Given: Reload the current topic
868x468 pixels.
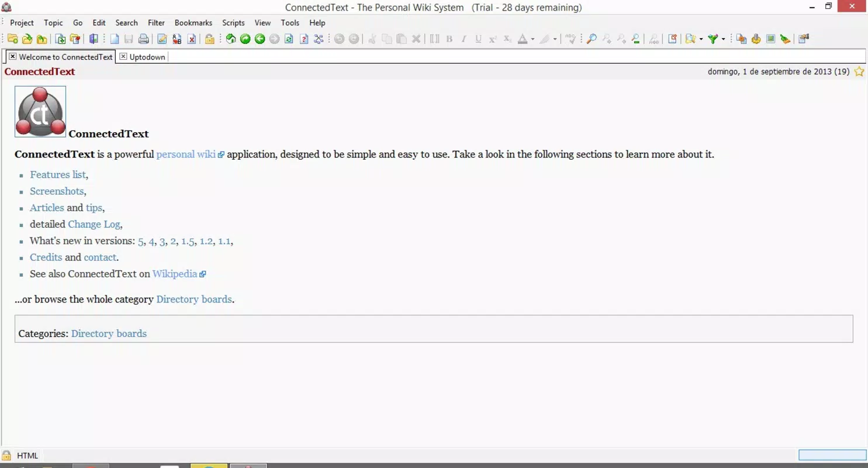Looking at the screenshot, I should point(289,39).
